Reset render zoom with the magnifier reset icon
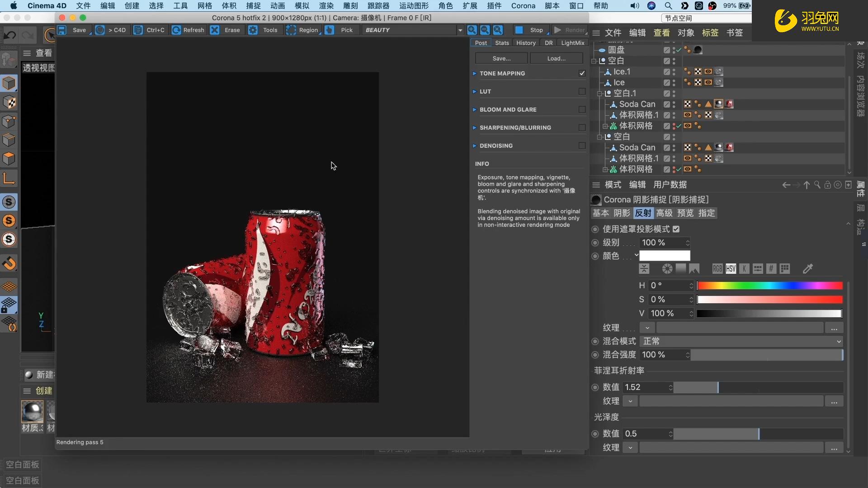868x488 pixels. click(498, 30)
